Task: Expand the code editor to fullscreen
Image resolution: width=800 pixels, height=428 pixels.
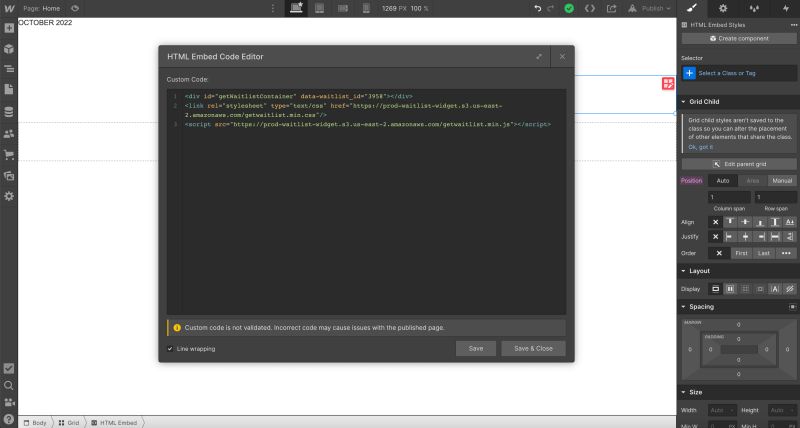Action: (539, 57)
